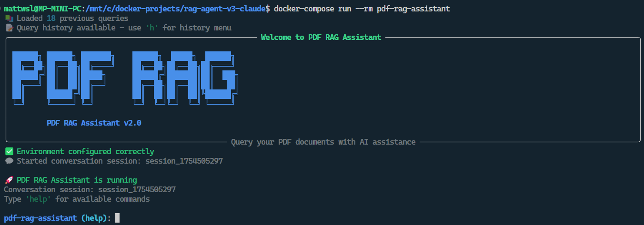Click 'Environment configured correctly' status message

pos(85,151)
